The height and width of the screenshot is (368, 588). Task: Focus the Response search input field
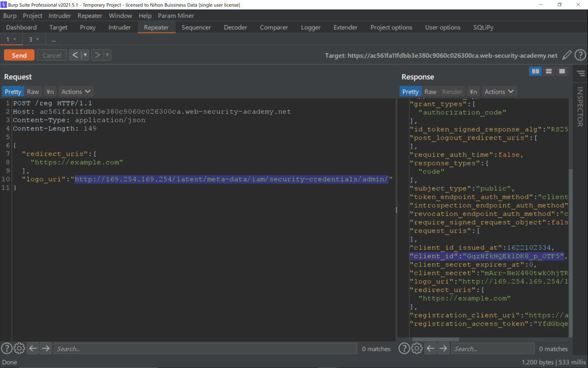(x=492, y=348)
